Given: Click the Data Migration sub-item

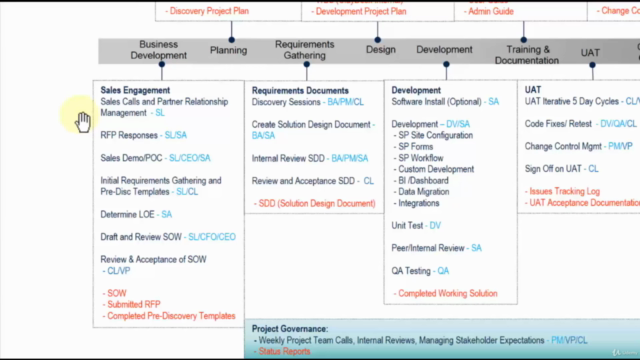Looking at the screenshot, I should click(421, 192).
